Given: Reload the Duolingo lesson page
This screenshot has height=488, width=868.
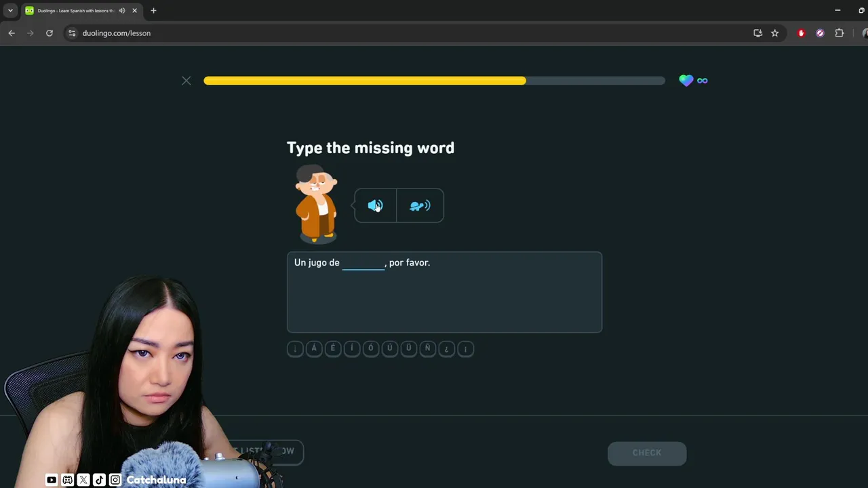Looking at the screenshot, I should (50, 33).
